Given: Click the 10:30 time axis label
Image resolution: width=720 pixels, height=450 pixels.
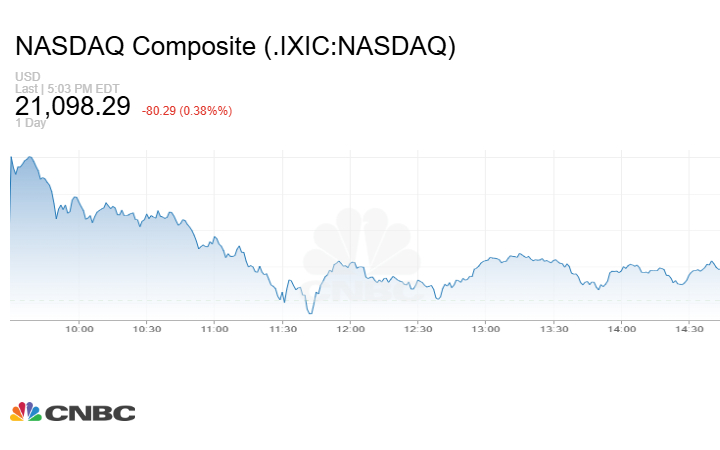Looking at the screenshot, I should pyautogui.click(x=147, y=329).
